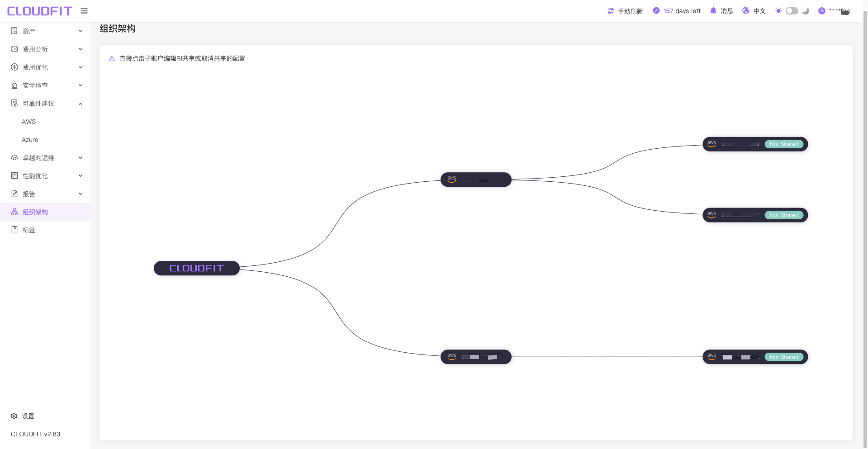The height and width of the screenshot is (449, 868).
Task: Click the moon dark-mode icon
Action: click(806, 11)
